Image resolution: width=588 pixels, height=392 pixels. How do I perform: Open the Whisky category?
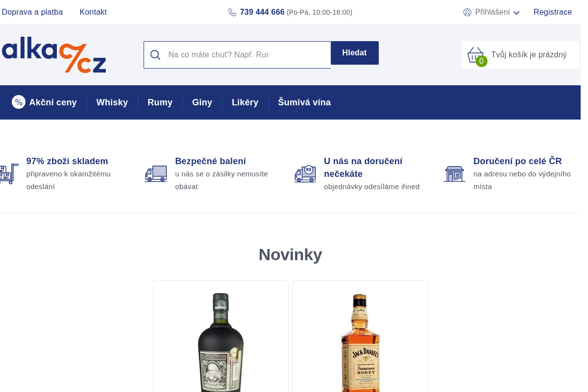[x=112, y=102]
